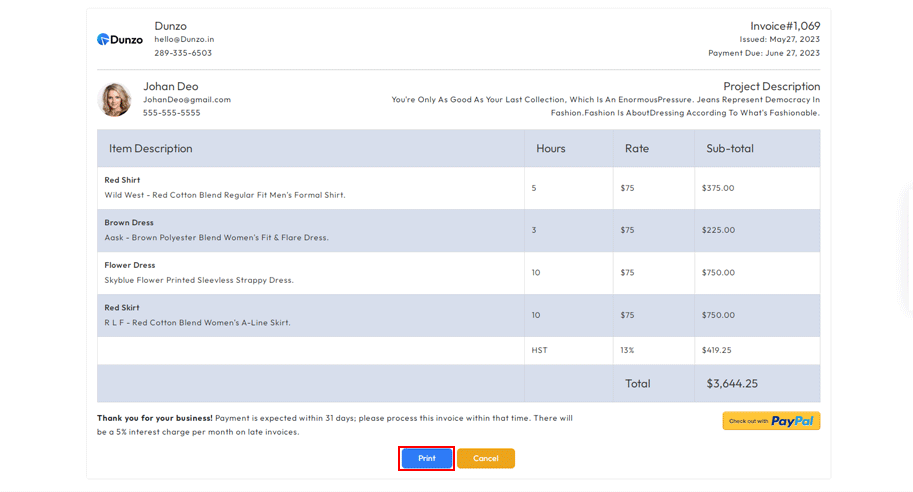Viewport: 913px width, 492px height.
Task: Click the Project Description heading
Action: click(771, 86)
